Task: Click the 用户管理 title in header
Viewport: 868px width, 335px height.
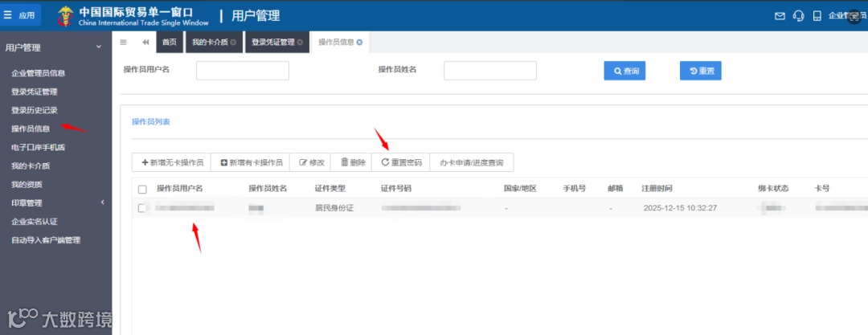Action: [x=256, y=16]
